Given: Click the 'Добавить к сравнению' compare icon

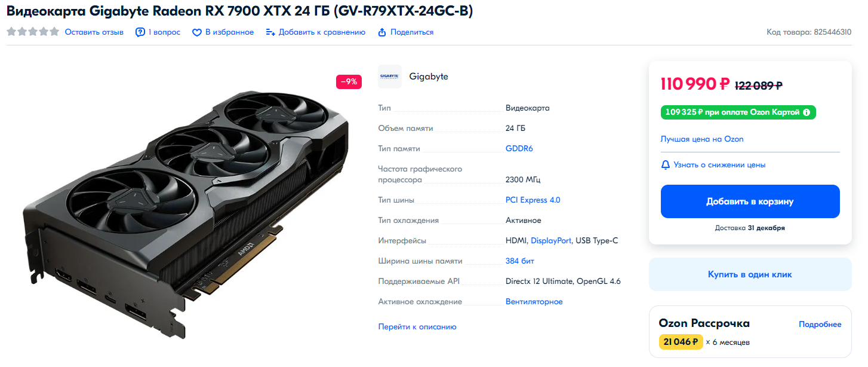Looking at the screenshot, I should click(270, 32).
